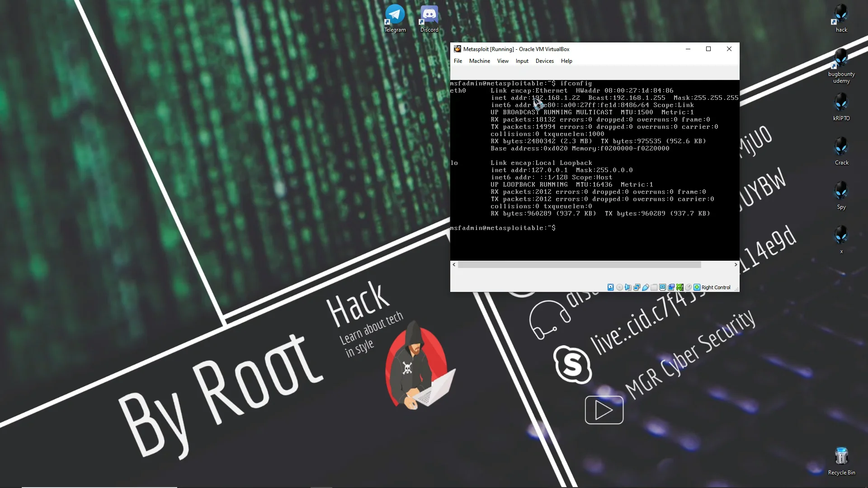Image resolution: width=868 pixels, height=488 pixels.
Task: Click the ifconfig command text
Action: 576,84
